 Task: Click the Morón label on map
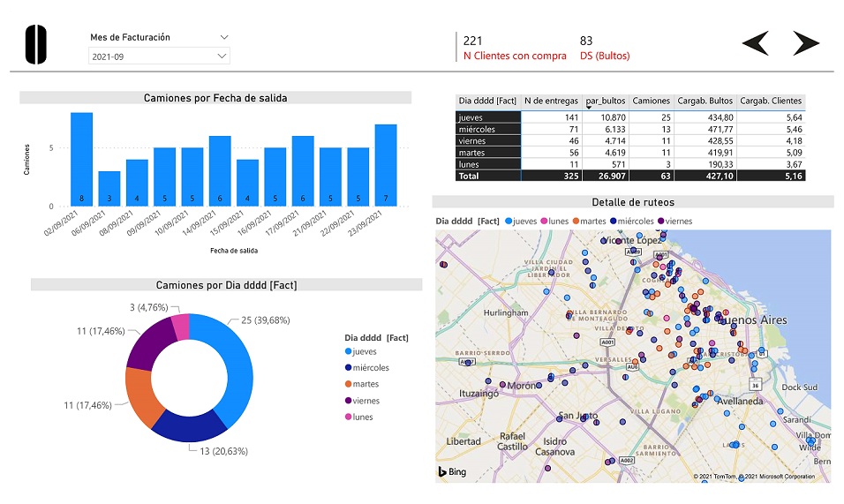(522, 386)
